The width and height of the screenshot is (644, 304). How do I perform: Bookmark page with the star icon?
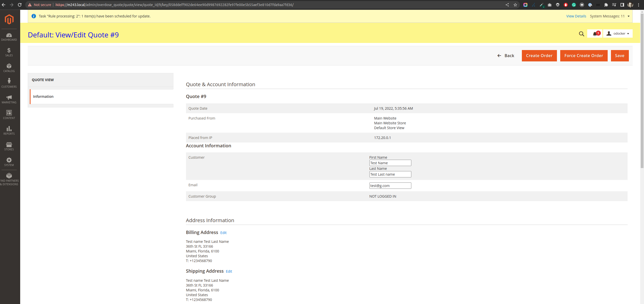coord(515,5)
